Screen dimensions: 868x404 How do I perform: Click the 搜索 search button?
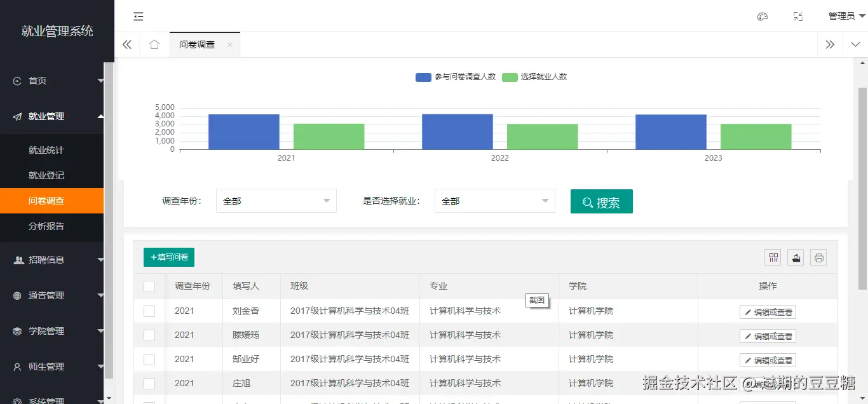coord(601,201)
